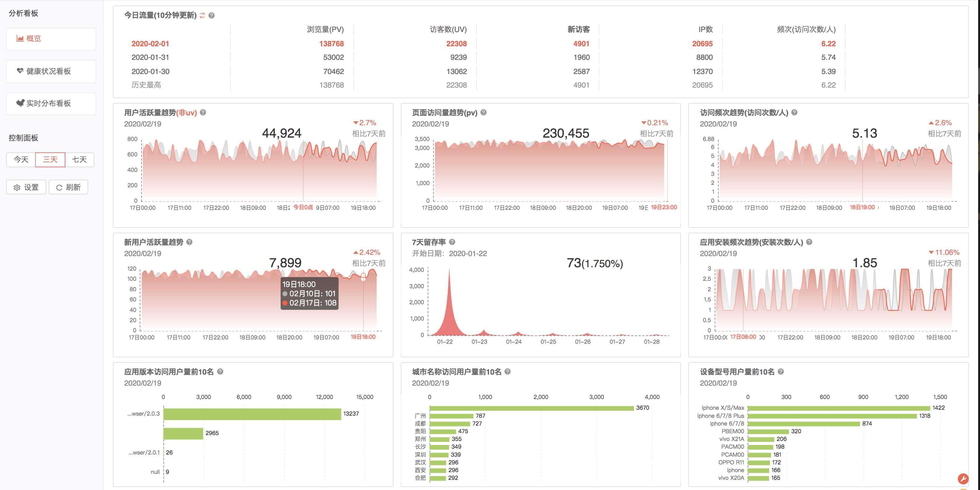
Task: Click help icon next to 访问频次趋势
Action: click(x=794, y=112)
